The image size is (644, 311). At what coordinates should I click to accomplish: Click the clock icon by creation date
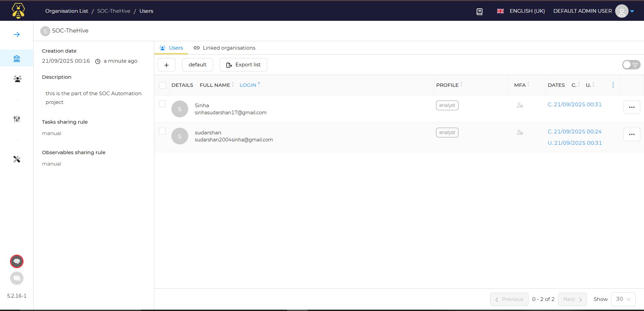click(98, 61)
